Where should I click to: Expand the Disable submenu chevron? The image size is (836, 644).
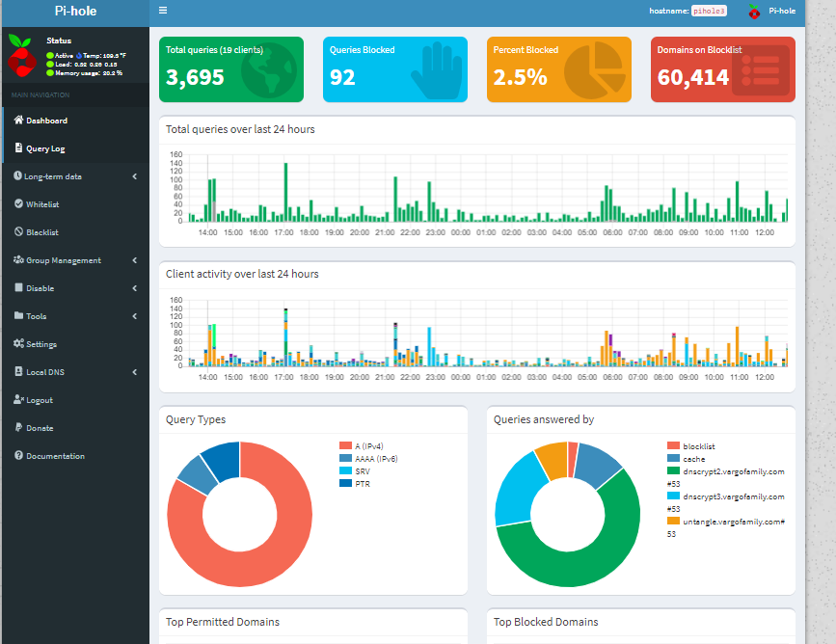point(135,288)
